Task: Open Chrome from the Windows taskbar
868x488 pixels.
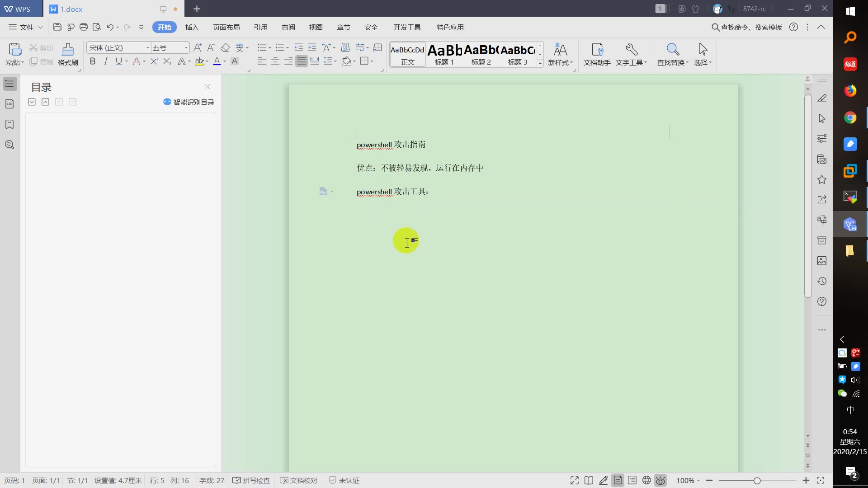Action: click(850, 117)
